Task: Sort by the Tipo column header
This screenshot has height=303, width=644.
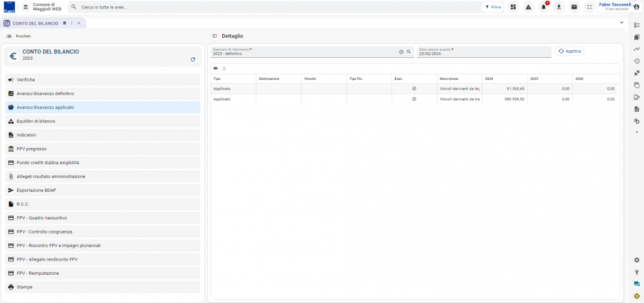Action: point(233,78)
